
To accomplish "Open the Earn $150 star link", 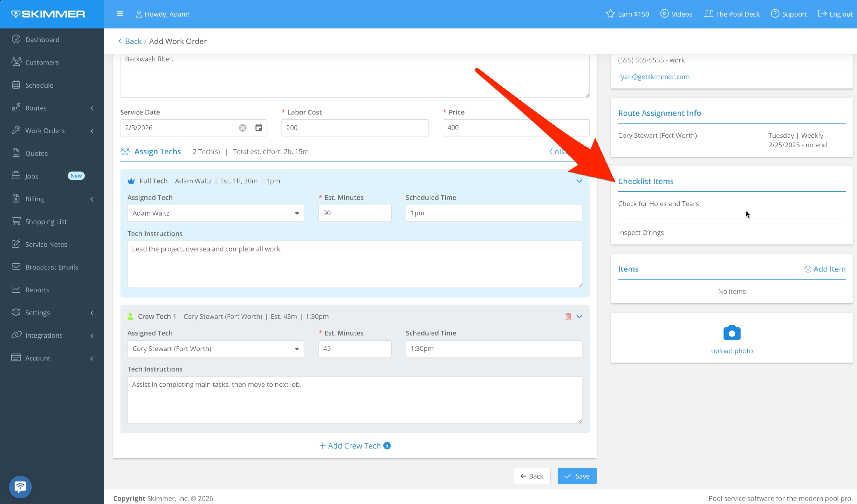I will pyautogui.click(x=627, y=14).
